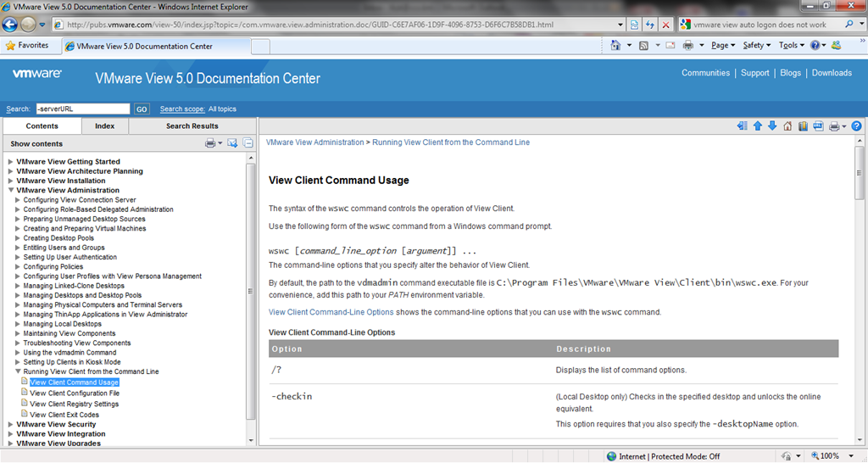The image size is (868, 463).
Task: Open the address bar history dropdown
Action: click(x=620, y=25)
